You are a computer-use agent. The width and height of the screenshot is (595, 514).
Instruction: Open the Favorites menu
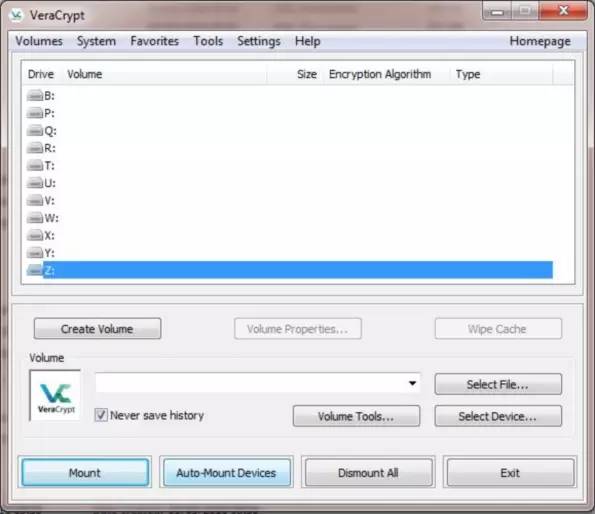point(154,41)
